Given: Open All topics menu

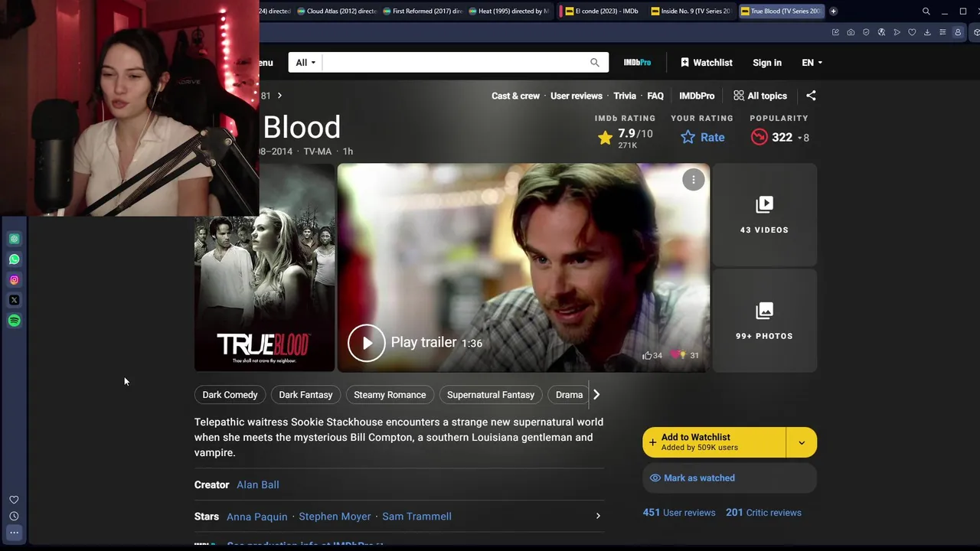Looking at the screenshot, I should pyautogui.click(x=760, y=96).
